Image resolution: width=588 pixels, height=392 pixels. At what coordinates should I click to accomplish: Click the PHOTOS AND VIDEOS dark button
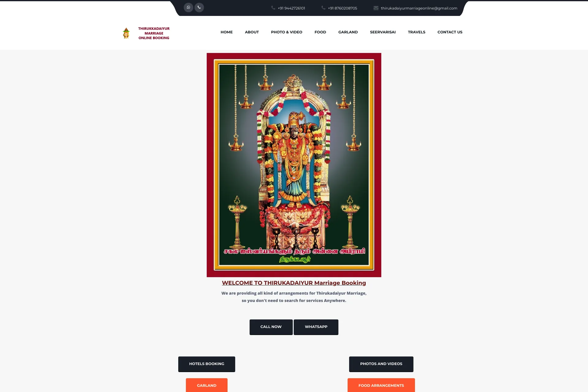(381, 364)
